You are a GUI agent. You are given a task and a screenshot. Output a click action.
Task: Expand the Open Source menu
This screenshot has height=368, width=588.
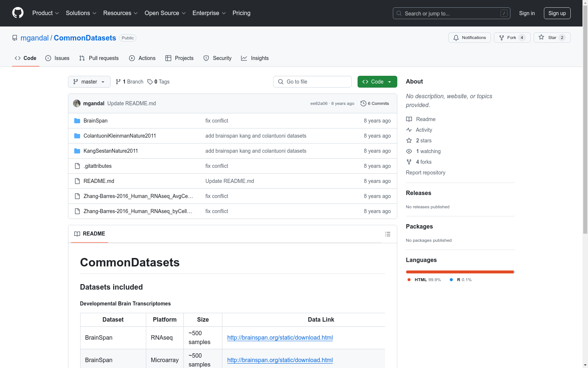coord(165,13)
